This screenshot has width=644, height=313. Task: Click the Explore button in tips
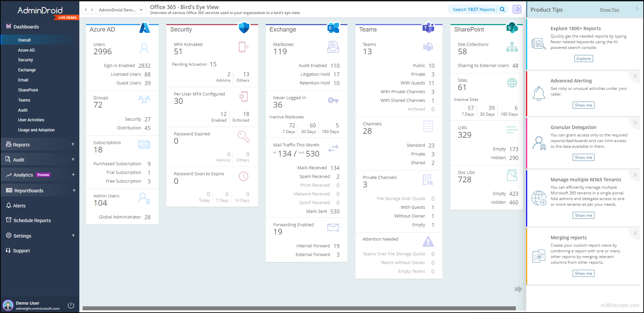pos(583,59)
